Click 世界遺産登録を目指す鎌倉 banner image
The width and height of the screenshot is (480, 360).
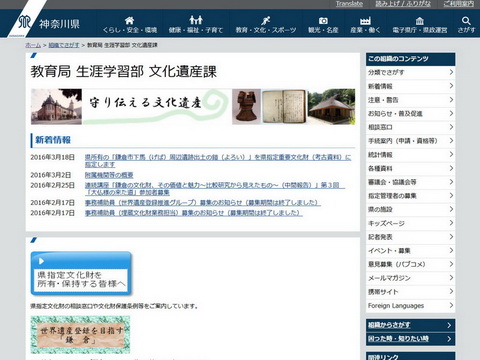click(80, 335)
